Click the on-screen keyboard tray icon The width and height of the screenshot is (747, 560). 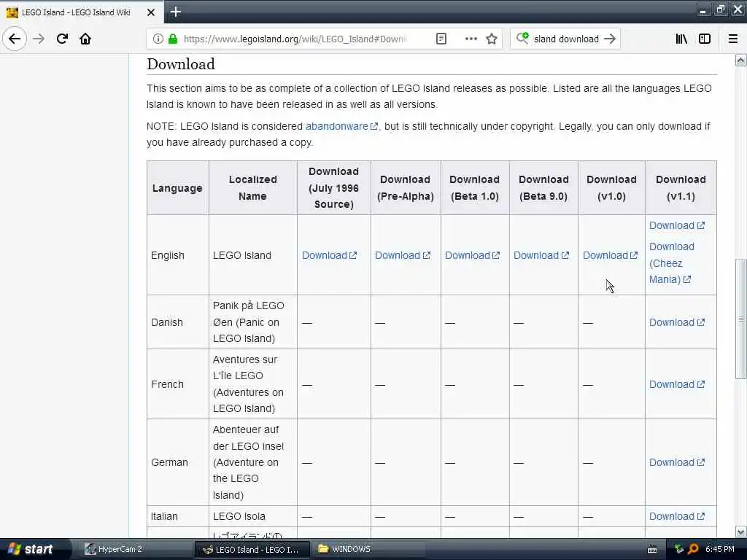pyautogui.click(x=652, y=550)
